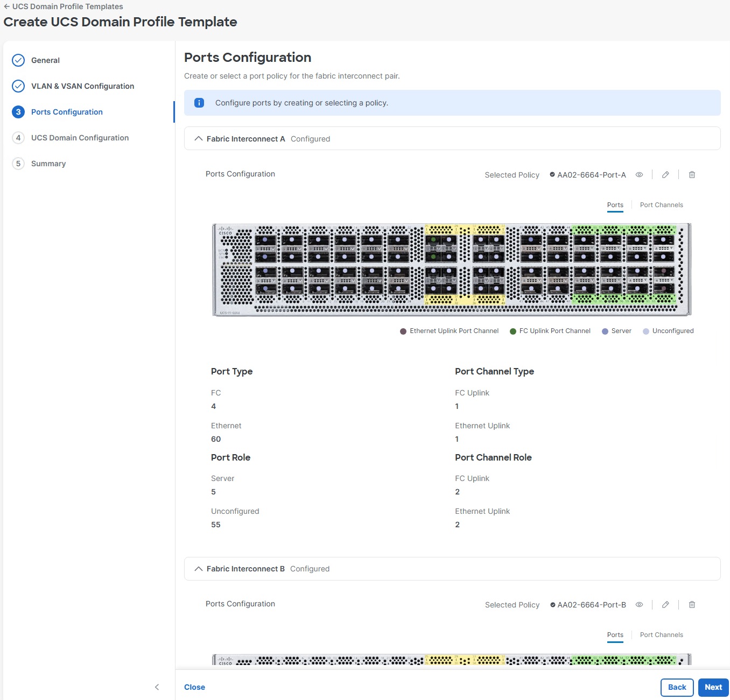This screenshot has width=730, height=700.
Task: Open UCS Domain Configuration step
Action: coord(80,138)
